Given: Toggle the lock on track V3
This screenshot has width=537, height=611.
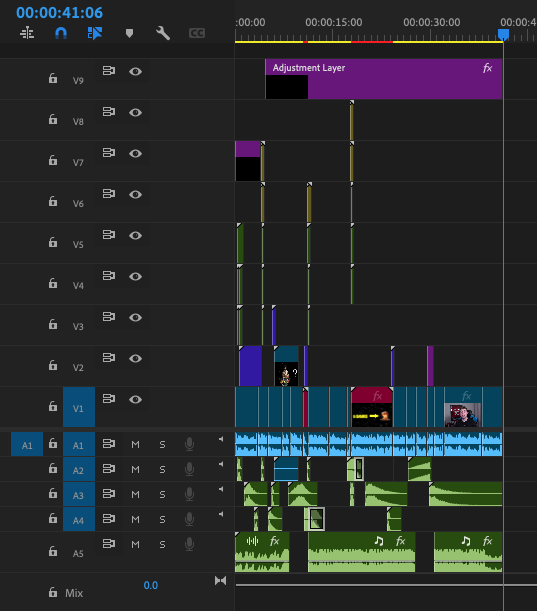Looking at the screenshot, I should click(x=53, y=324).
